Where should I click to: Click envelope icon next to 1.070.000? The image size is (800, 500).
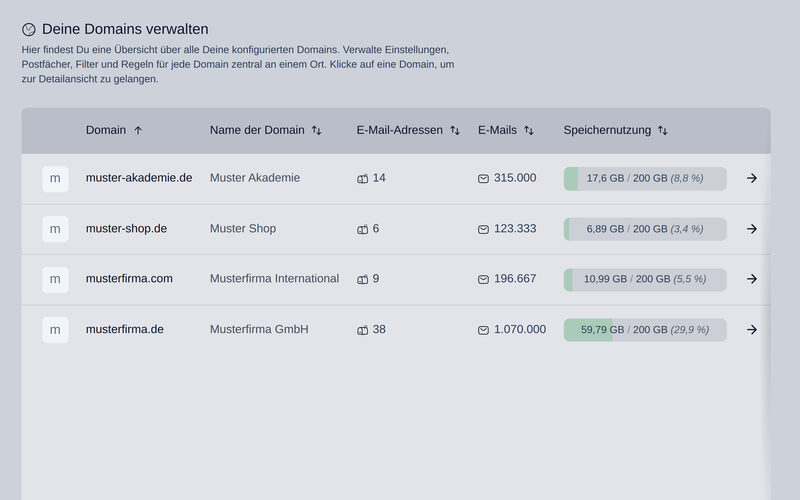click(483, 330)
